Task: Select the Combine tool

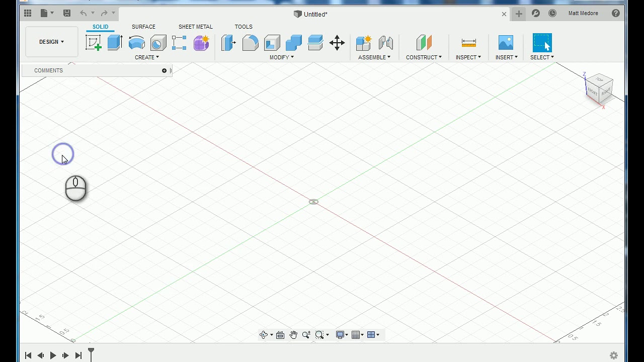Action: tap(293, 43)
